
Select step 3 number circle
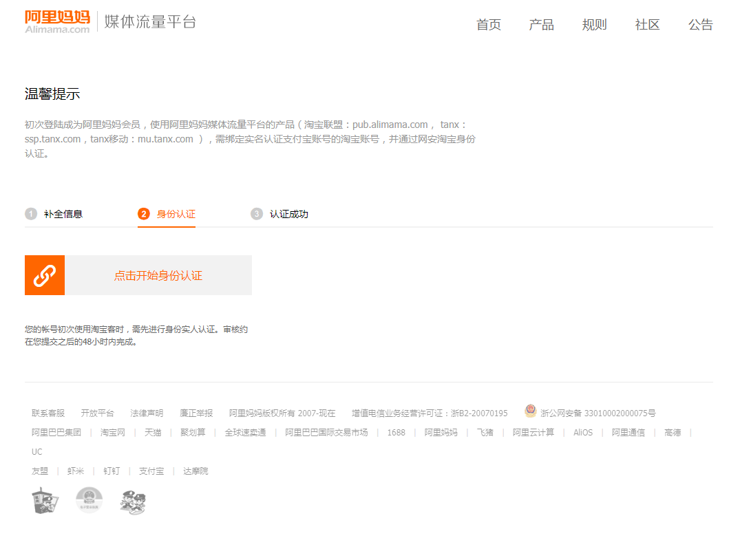click(257, 214)
